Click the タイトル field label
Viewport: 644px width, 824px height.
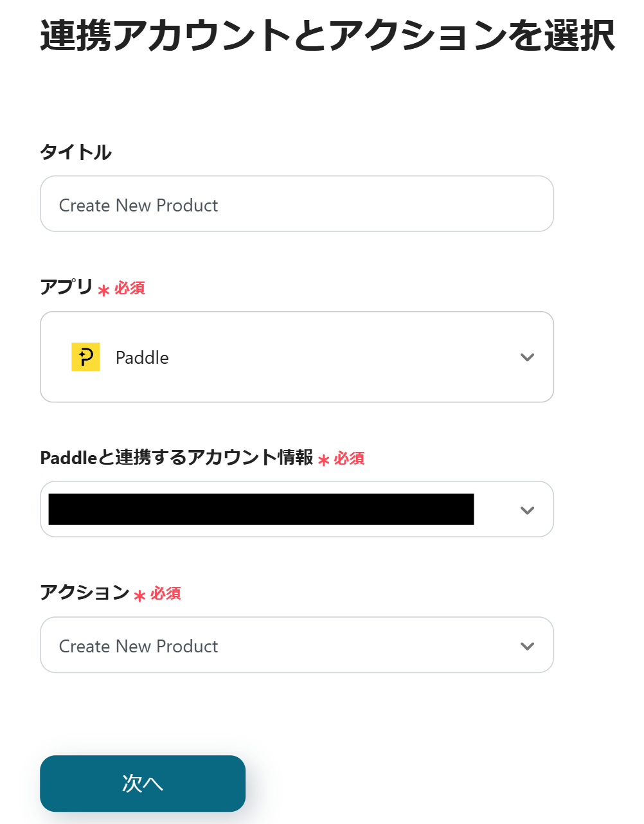76,152
